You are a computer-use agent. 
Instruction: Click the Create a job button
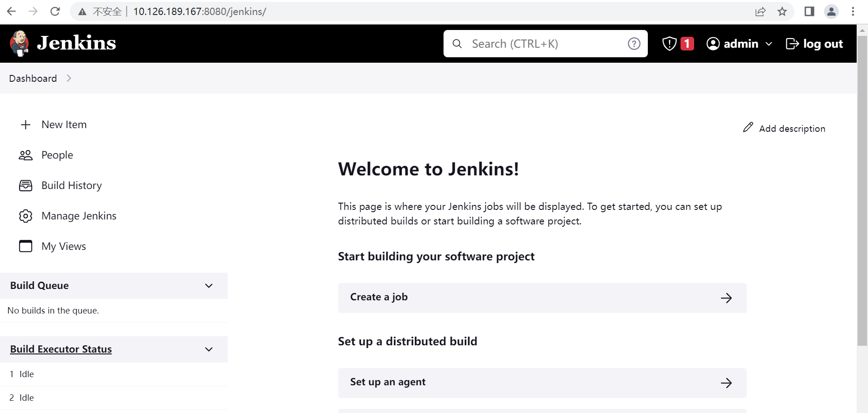542,298
